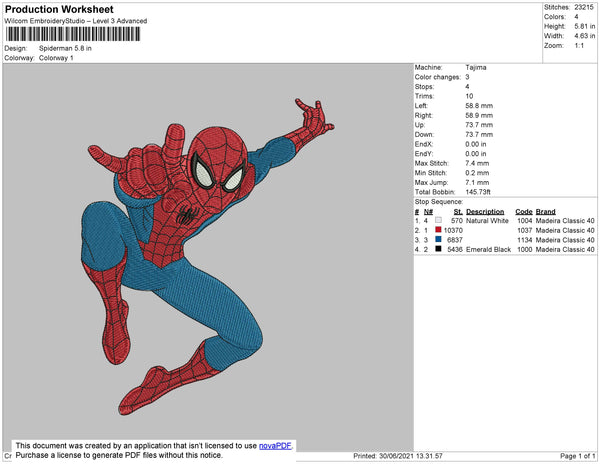Select the blue thread swatch, code 1134
Viewport: 600px width, 464px height.
(x=438, y=239)
